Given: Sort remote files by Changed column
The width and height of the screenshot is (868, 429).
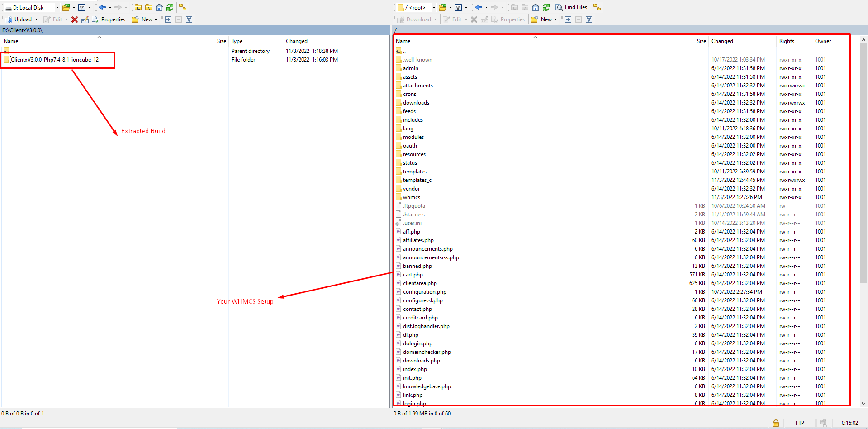Looking at the screenshot, I should tap(722, 41).
